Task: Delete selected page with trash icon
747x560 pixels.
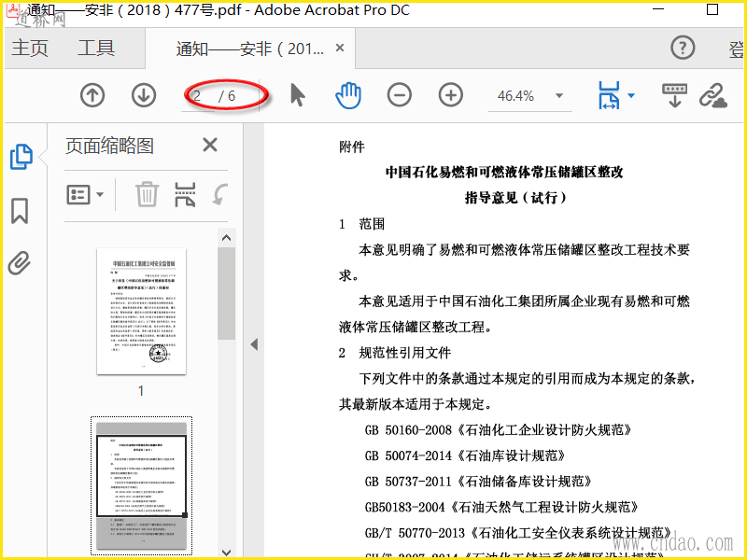Action: 147,194
